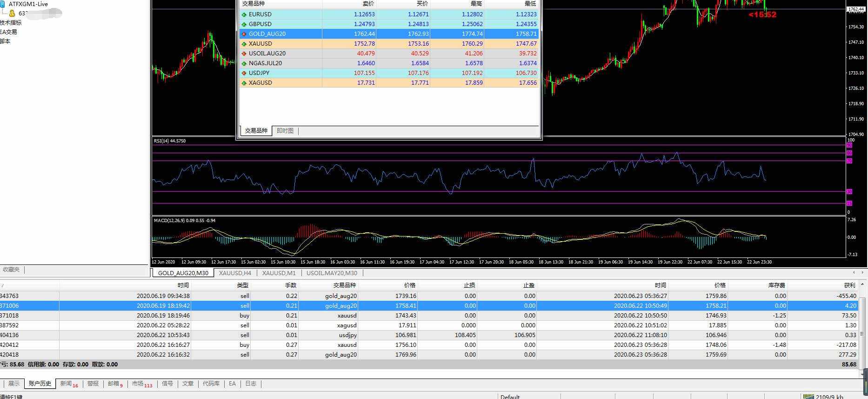Expand the 技术指标 tree node
Screen dimensions: 868x399
click(10, 22)
